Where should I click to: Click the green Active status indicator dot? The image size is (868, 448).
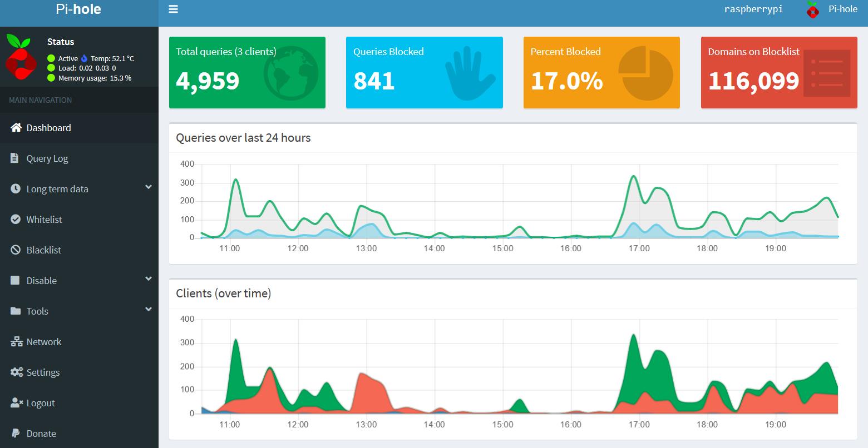tap(51, 58)
